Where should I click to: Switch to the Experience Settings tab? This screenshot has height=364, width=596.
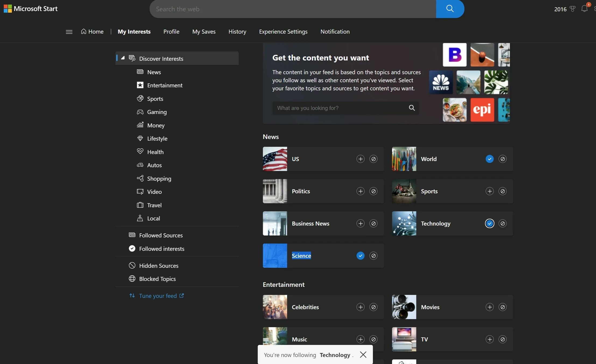click(283, 32)
